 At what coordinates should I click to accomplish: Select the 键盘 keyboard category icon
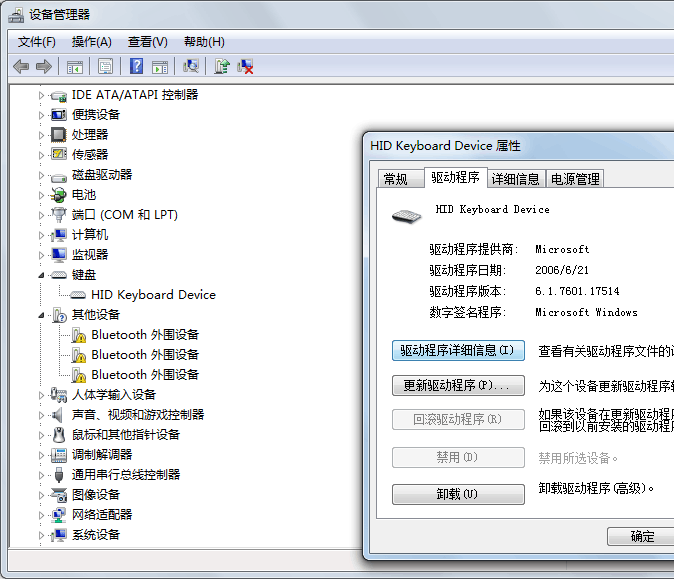(59, 275)
